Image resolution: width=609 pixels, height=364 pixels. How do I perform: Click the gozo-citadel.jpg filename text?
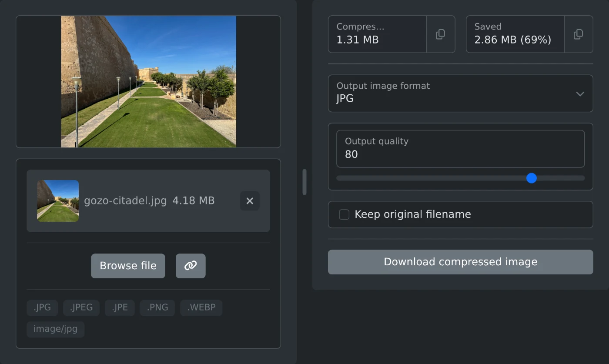coord(125,201)
